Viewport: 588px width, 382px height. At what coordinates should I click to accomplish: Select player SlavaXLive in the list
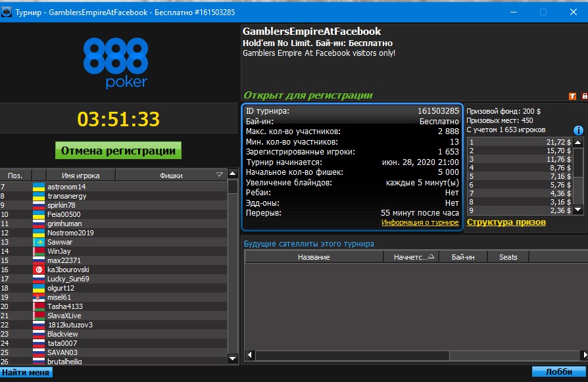(114, 316)
